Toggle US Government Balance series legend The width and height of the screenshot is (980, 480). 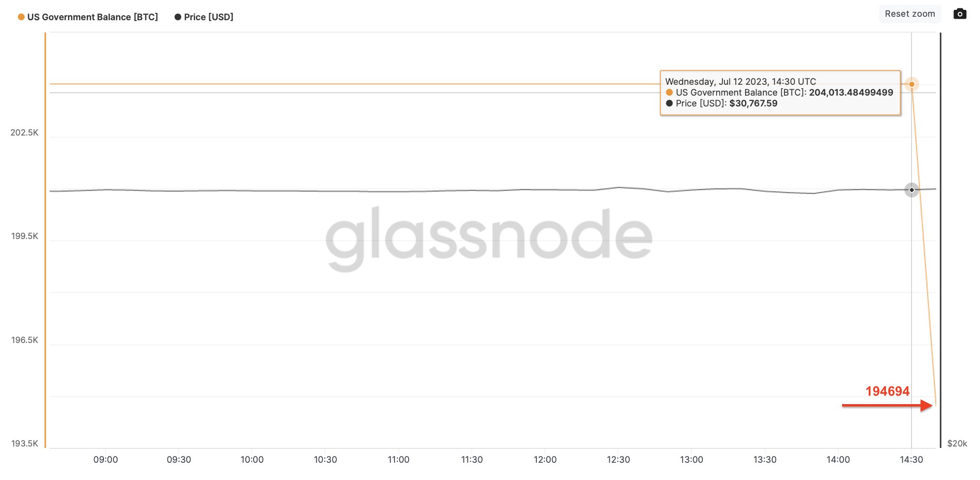(x=93, y=17)
